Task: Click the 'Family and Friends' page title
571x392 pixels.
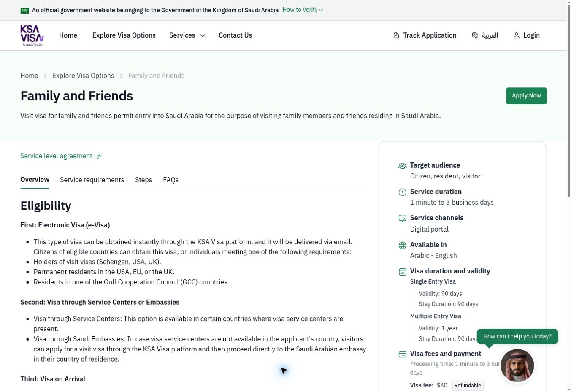Action: click(x=77, y=96)
